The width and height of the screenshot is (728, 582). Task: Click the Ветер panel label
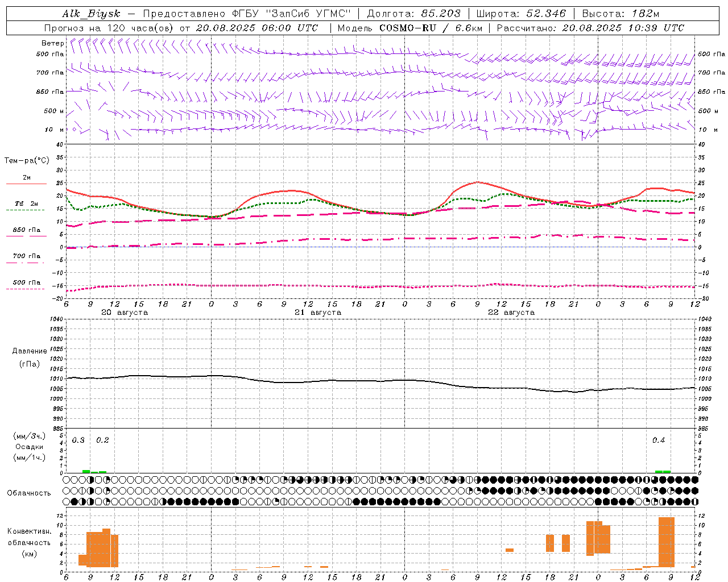(x=53, y=43)
